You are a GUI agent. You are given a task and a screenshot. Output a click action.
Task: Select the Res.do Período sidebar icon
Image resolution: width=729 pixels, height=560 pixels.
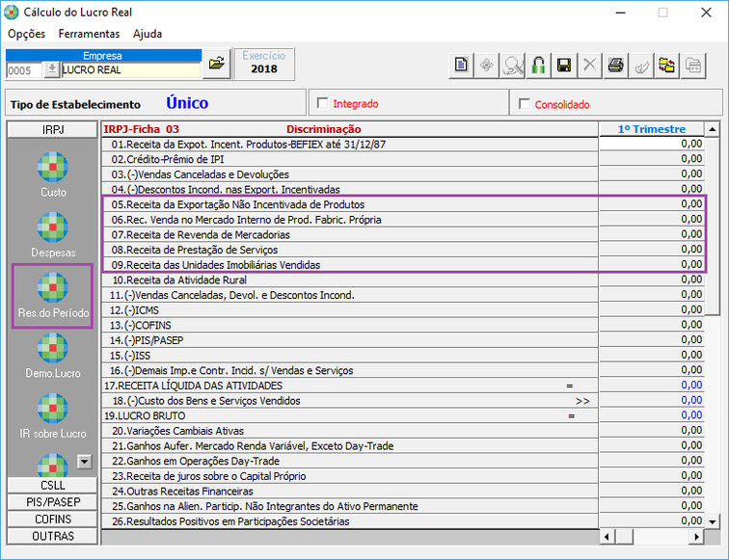(53, 296)
